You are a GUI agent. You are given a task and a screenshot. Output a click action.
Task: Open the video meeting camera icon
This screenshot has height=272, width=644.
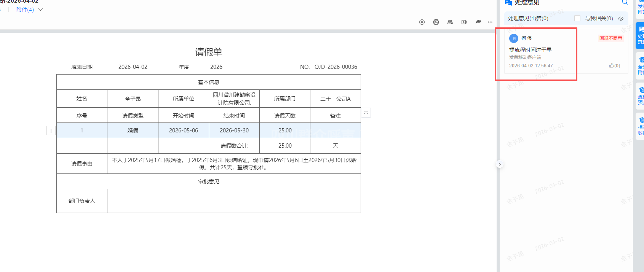(464, 22)
